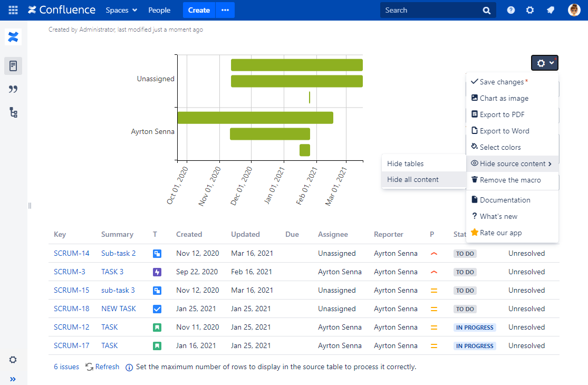588x385 pixels.
Task: Open the chart macro gear dropdown
Action: pyautogui.click(x=544, y=63)
